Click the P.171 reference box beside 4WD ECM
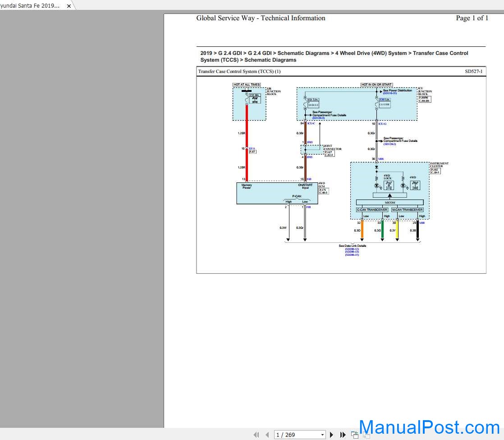Screen dimensions: 504x440 tap(323, 191)
